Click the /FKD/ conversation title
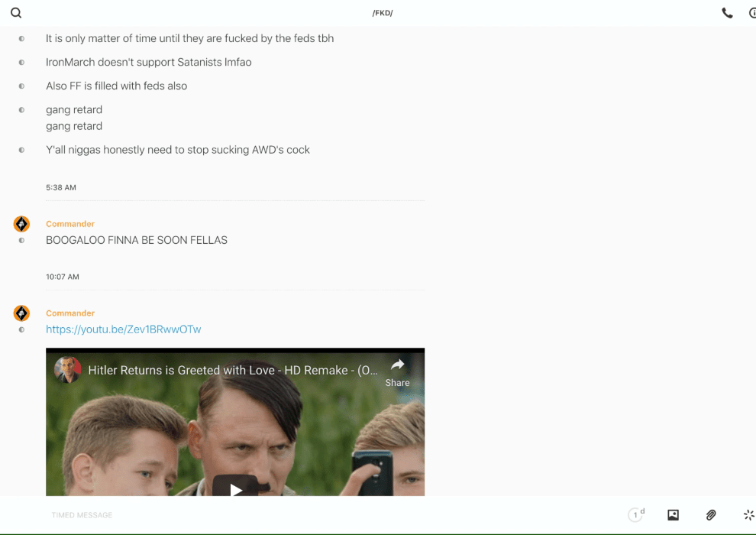 click(382, 13)
